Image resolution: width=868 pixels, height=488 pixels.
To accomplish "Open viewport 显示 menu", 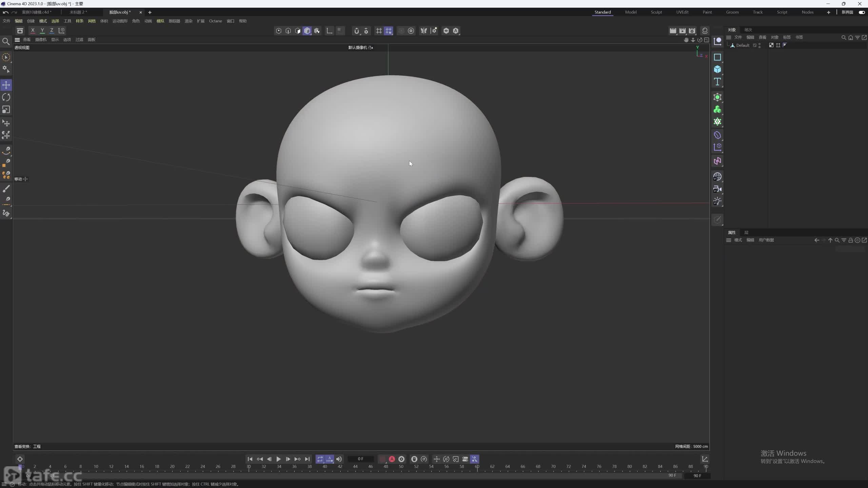I will [55, 40].
